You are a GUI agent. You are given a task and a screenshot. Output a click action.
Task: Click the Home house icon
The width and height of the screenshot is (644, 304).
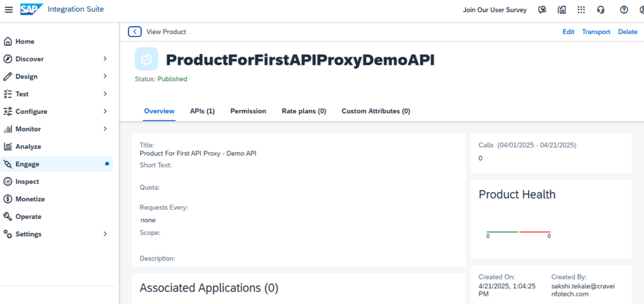point(8,41)
